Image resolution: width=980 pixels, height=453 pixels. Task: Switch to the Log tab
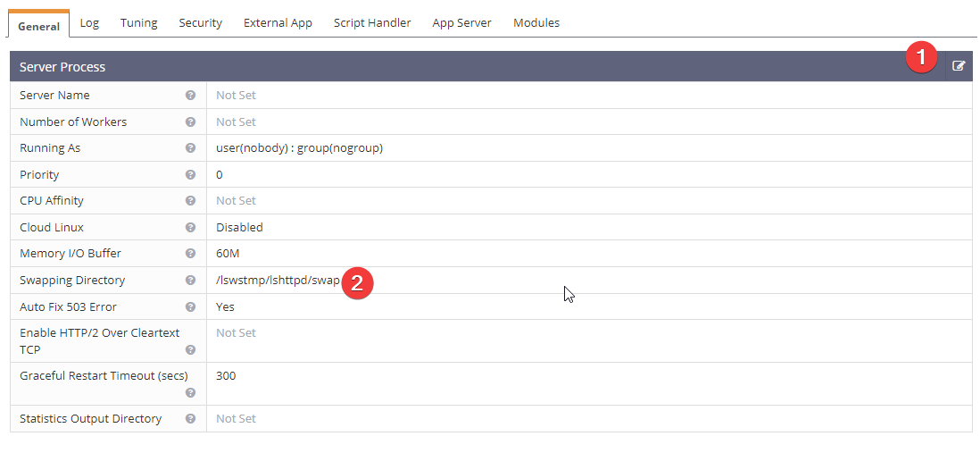click(89, 23)
